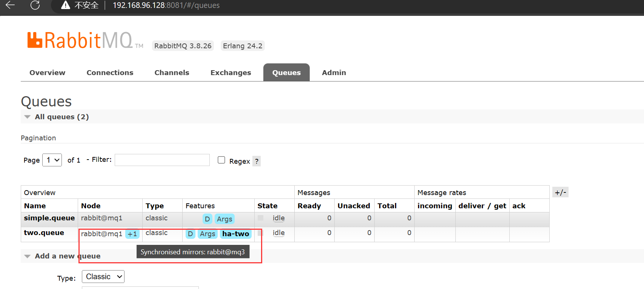Open the two.queue queue link
This screenshot has width=644, height=289.
click(x=44, y=233)
